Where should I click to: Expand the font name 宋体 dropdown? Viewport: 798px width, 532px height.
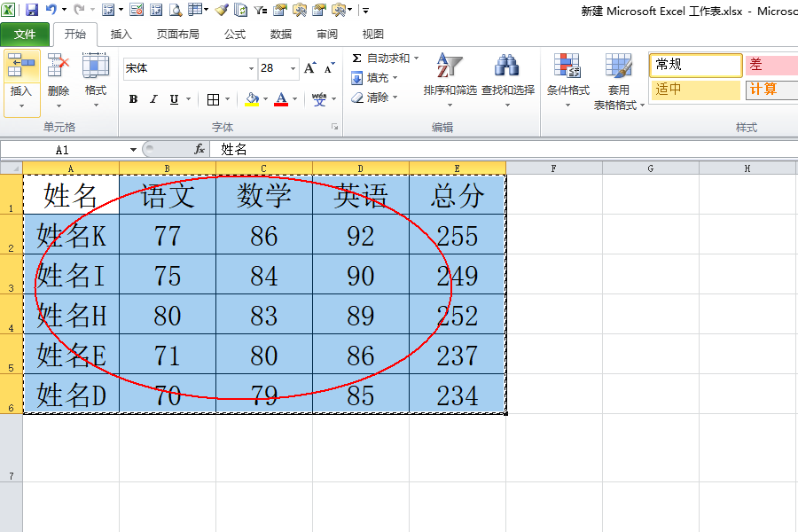coord(251,68)
